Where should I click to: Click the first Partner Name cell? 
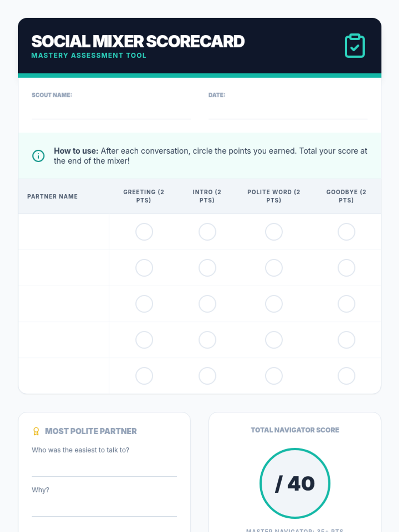tap(64, 232)
